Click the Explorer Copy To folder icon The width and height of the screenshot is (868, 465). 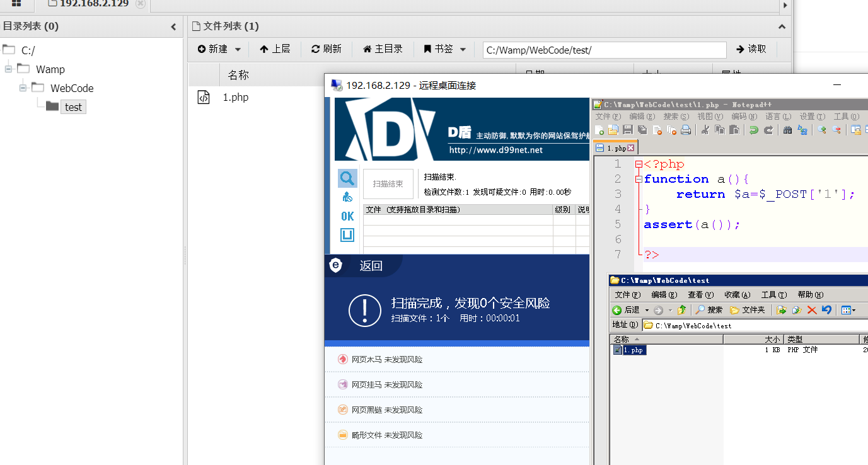click(x=797, y=310)
